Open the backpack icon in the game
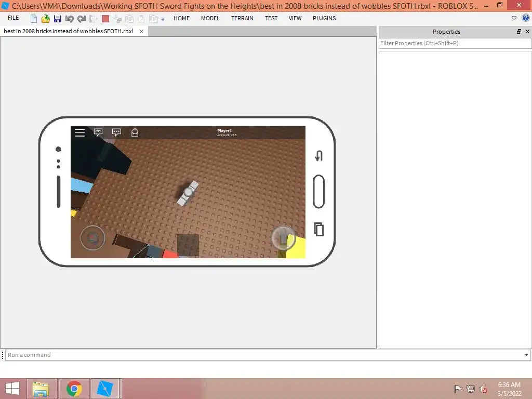Screen dimensions: 532x399 pos(135,132)
